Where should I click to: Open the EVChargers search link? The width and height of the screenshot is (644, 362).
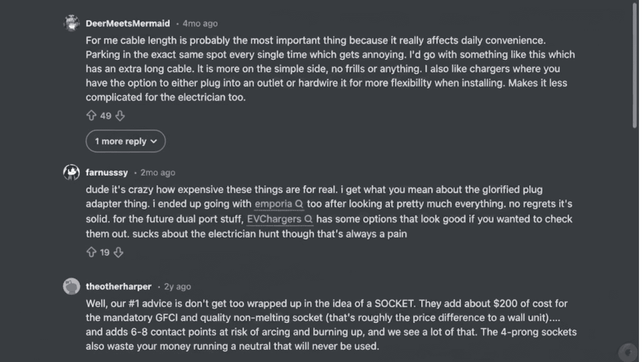click(274, 219)
